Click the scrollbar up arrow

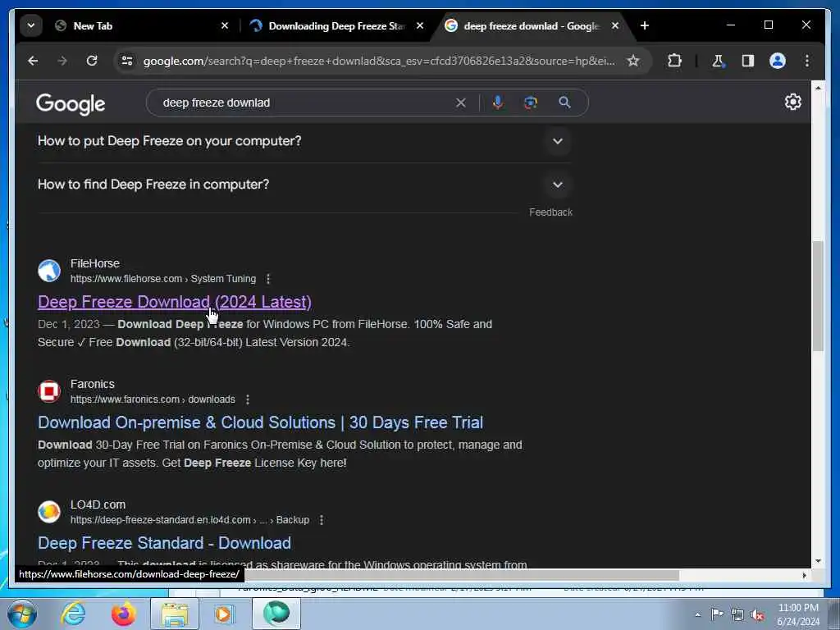coord(818,88)
